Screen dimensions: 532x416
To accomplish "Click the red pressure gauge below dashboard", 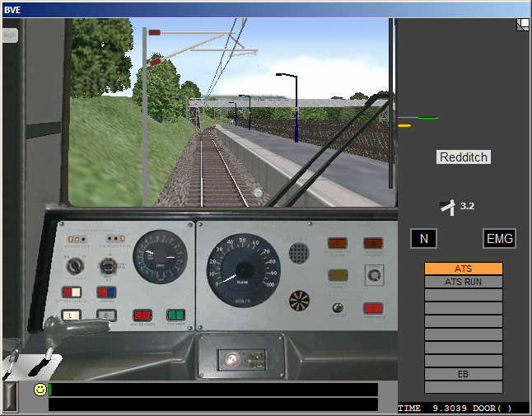I will 234,358.
